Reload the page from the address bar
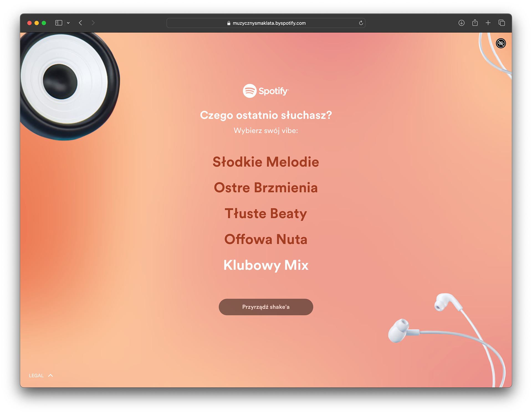This screenshot has width=532, height=414. [x=361, y=23]
